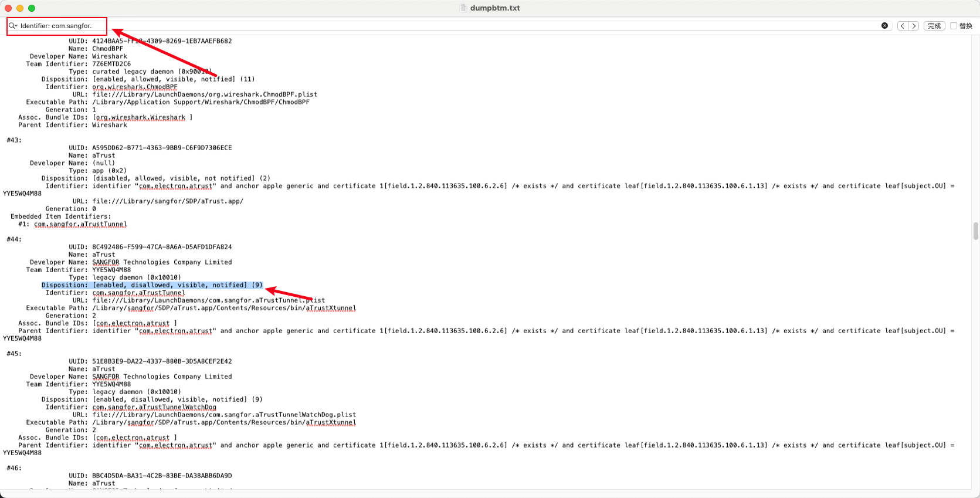Jump to the next search match

coord(913,26)
